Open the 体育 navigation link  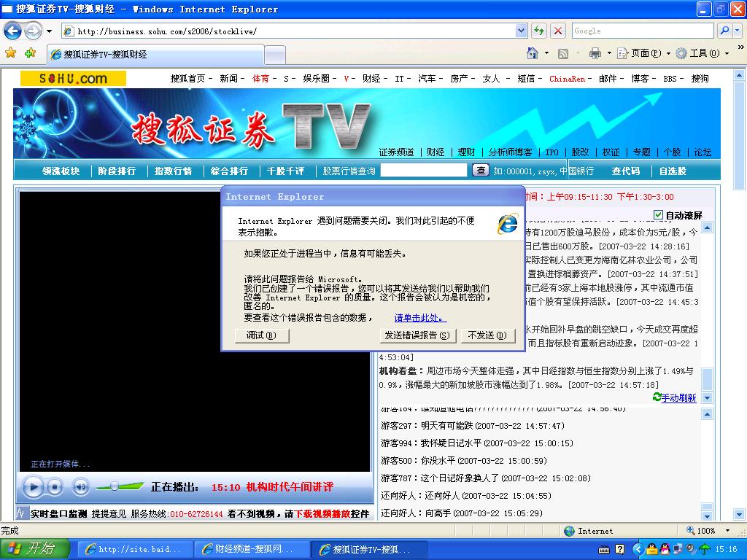(x=260, y=79)
